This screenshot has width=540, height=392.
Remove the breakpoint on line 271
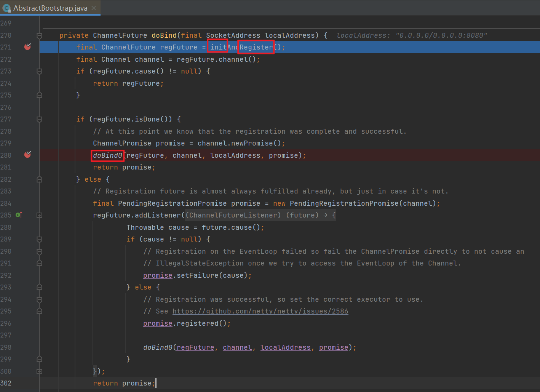click(27, 47)
